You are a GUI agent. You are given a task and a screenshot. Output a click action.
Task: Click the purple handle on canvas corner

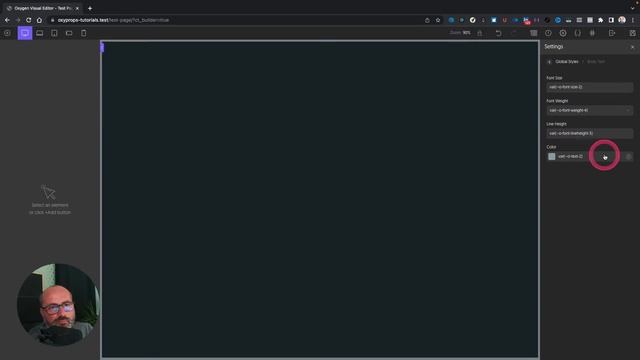pyautogui.click(x=102, y=47)
